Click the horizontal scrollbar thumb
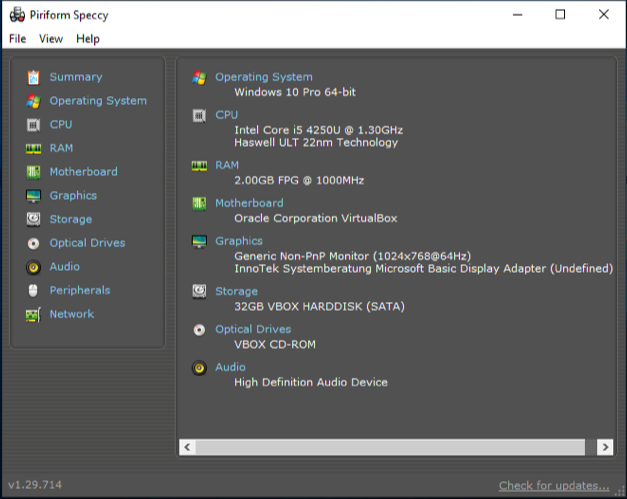627x499 pixels. [x=390, y=447]
